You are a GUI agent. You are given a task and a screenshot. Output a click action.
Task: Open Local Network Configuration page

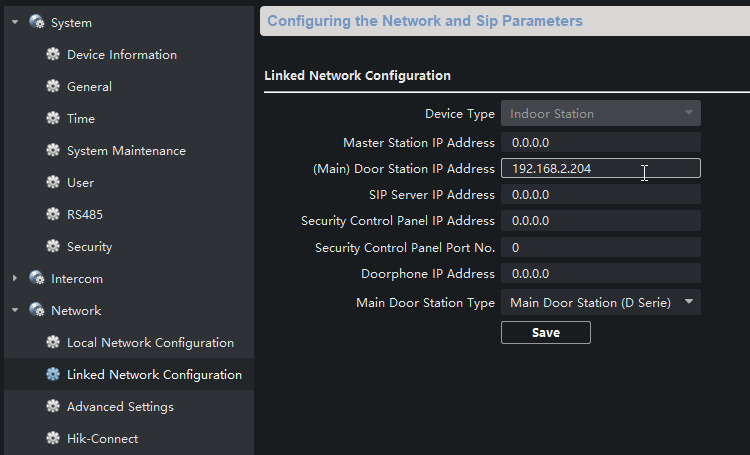click(x=150, y=343)
